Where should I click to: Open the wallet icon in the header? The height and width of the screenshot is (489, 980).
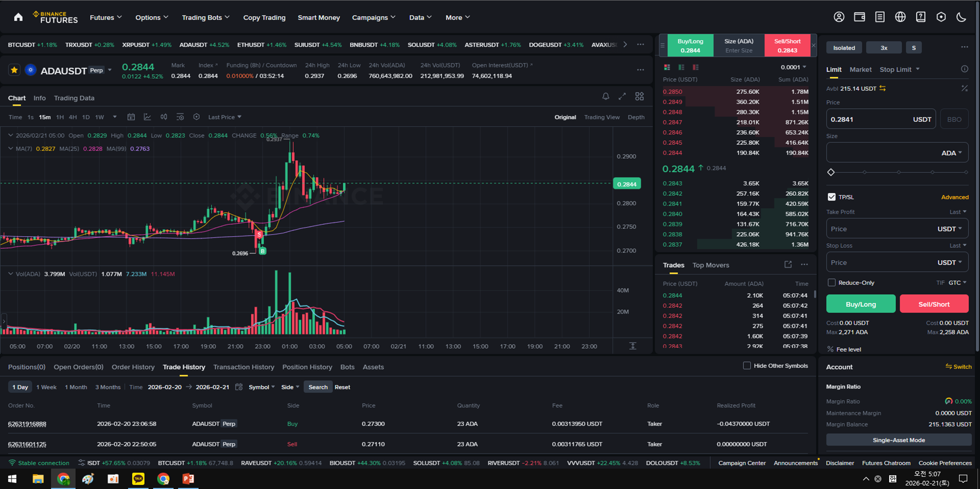tap(860, 17)
